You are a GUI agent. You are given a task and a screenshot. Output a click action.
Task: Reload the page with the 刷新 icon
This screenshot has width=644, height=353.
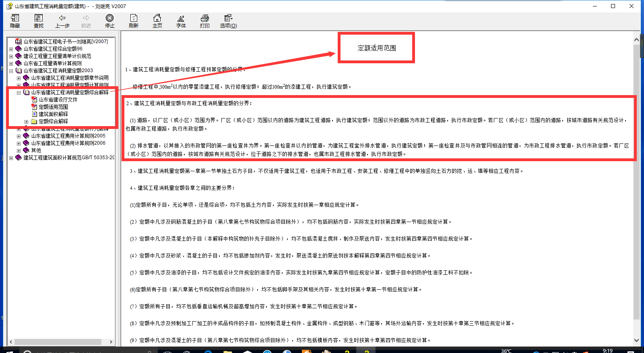coord(134,18)
